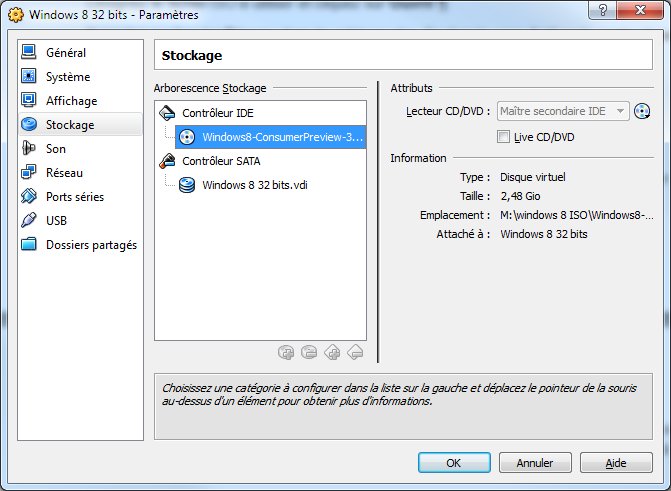Click the CD icon beside the ISO entry
This screenshot has width=671, height=491.
pos(187,137)
